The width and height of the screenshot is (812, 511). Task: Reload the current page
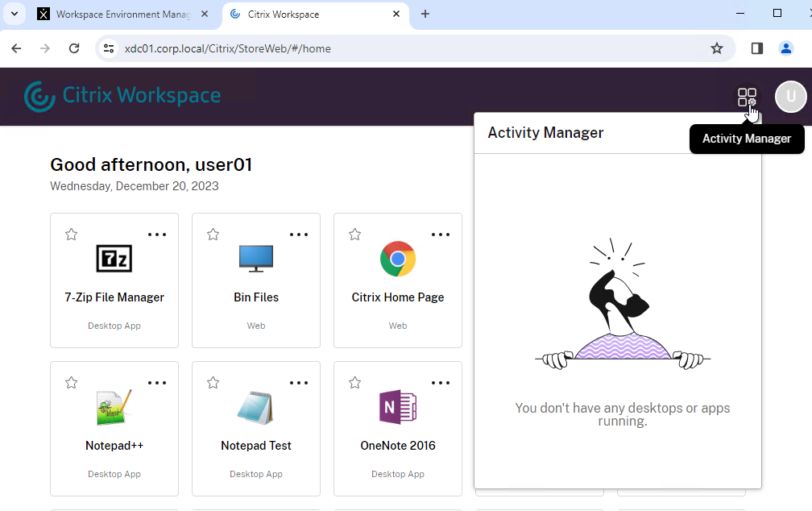(x=74, y=48)
